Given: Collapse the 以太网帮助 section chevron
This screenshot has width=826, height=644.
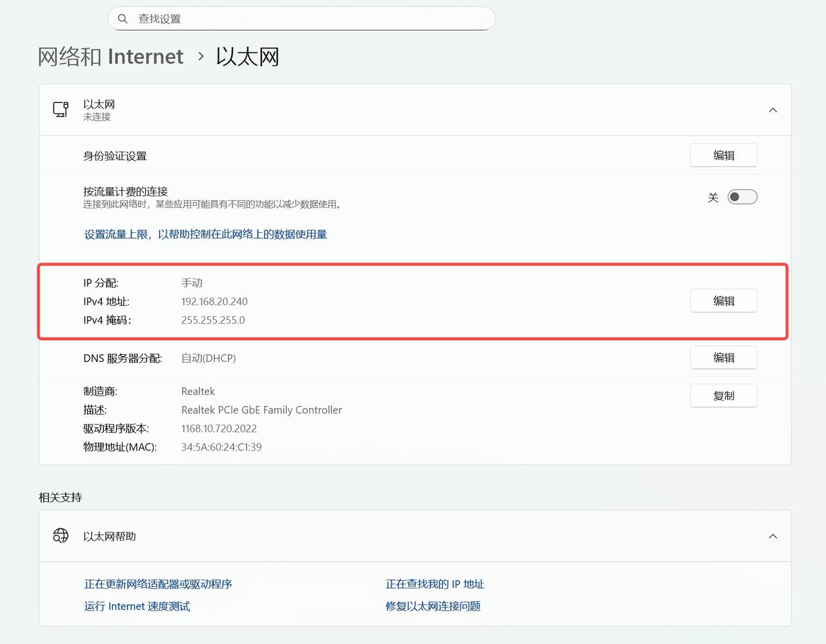Looking at the screenshot, I should [x=772, y=536].
